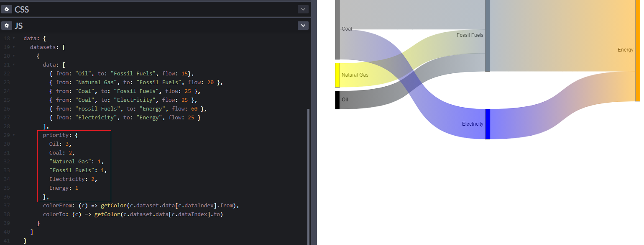Click line number 22 in the JS editor
Viewport: 644px width, 245px height.
(x=6, y=73)
